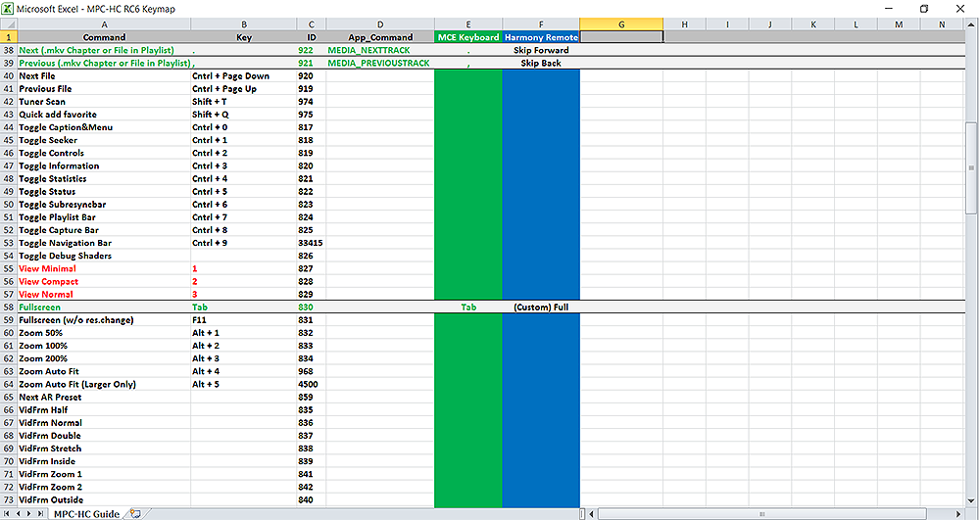
Task: Select the 'Zoom Auto Fit (Larger Only)' cell
Action: tap(104, 385)
